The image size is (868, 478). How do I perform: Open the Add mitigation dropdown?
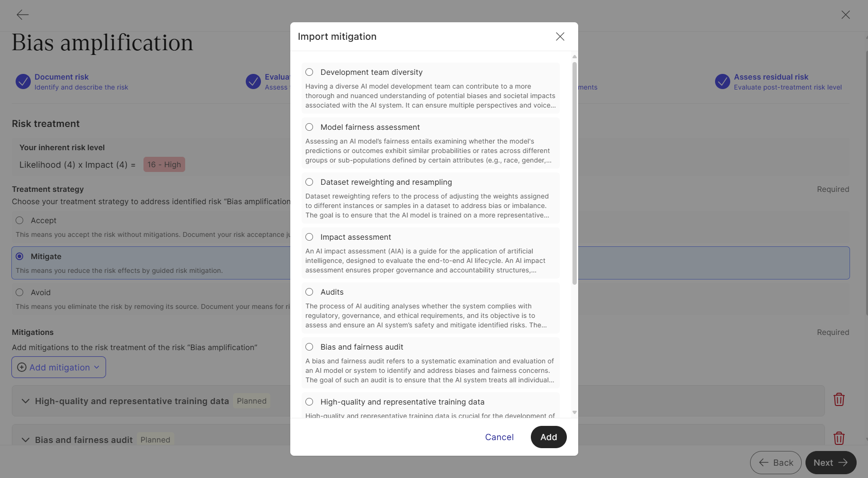pos(59,367)
